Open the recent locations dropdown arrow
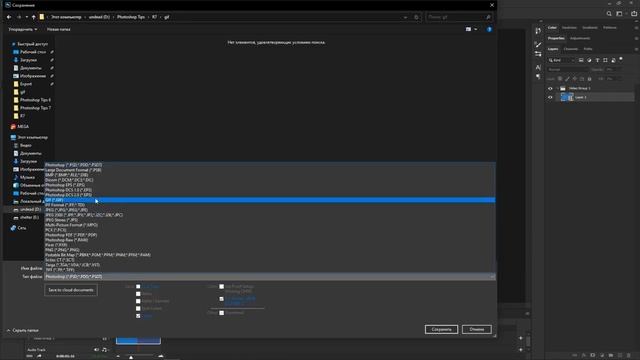Viewport: 640px width, 360px height. click(x=27, y=17)
